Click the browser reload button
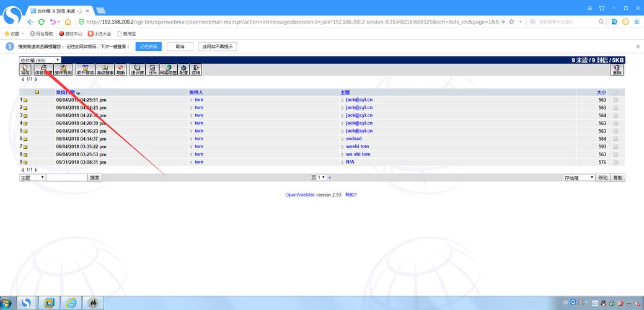Viewport: 644px width, 310px height. (x=42, y=22)
